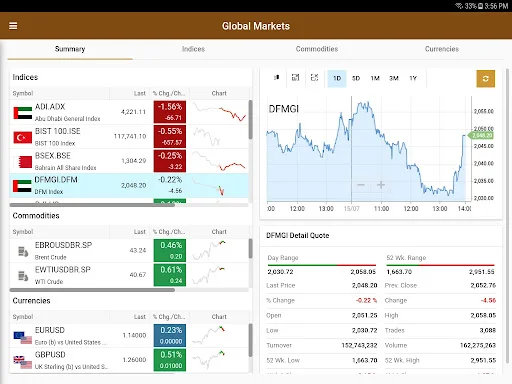Select the EURUSD currency row
Viewport: 512px width, 384px height.
(129, 336)
